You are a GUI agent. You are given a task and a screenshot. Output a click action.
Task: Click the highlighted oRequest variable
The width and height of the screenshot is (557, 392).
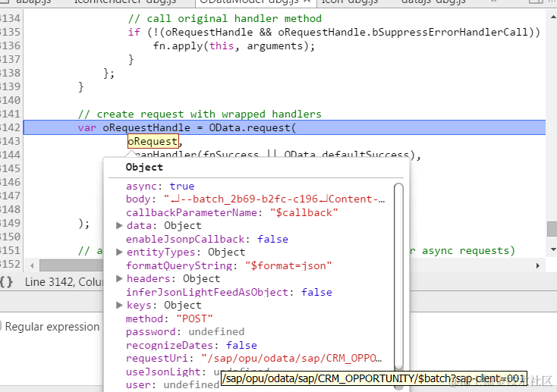(153, 141)
